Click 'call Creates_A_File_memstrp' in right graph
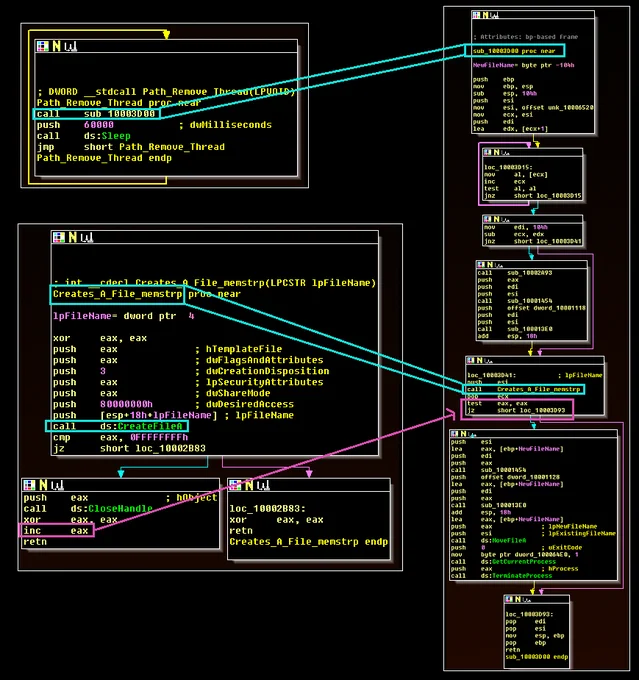 coord(524,389)
